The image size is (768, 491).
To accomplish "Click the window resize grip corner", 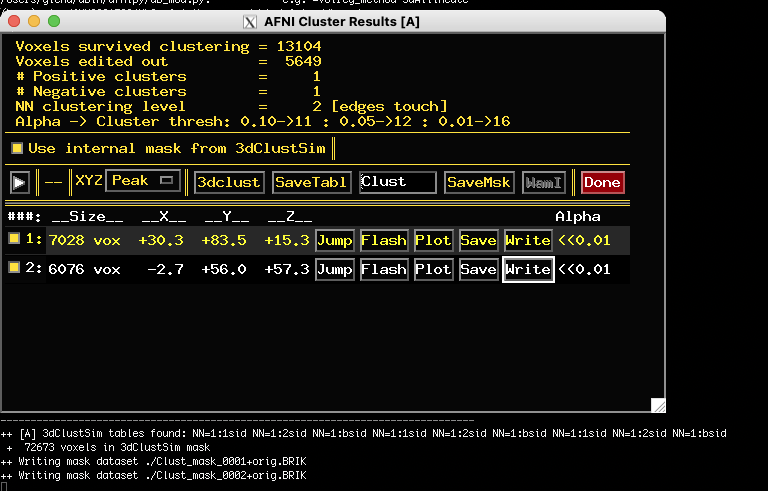I will 658,405.
